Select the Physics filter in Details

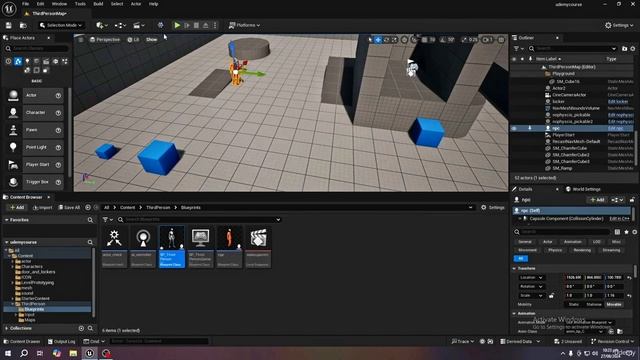pos(555,250)
